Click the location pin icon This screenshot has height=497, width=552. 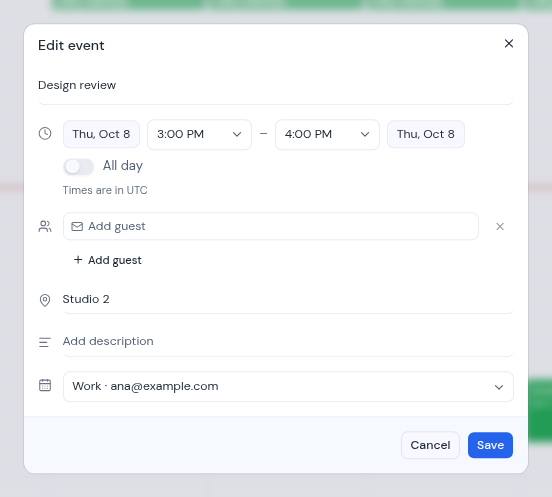coord(45,300)
